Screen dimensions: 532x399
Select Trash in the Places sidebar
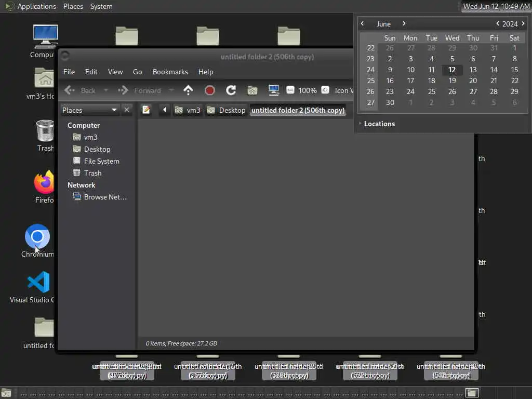[x=87, y=173]
